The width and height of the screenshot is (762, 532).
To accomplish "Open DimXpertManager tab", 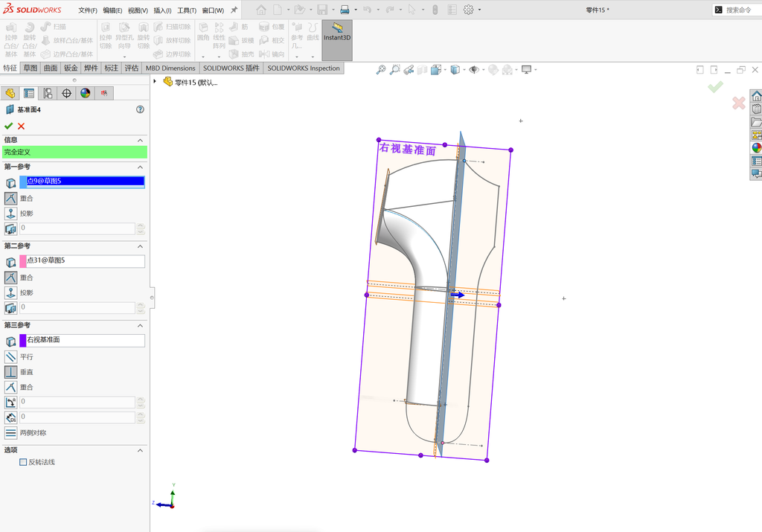I will 66,93.
